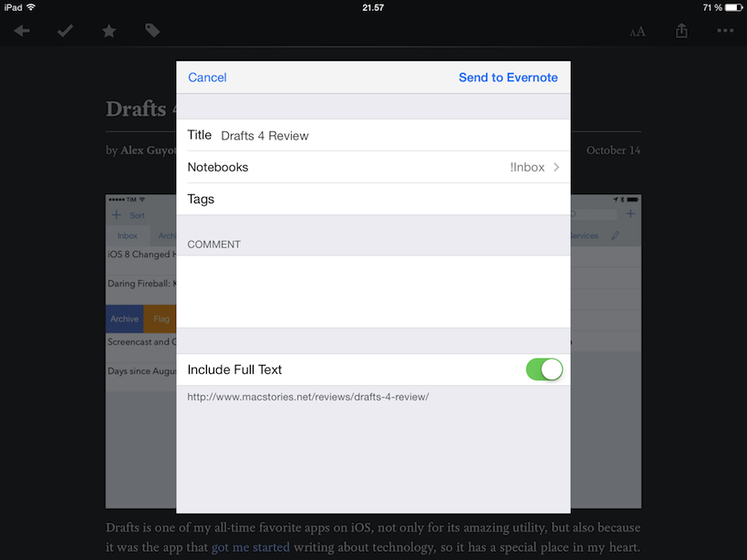The width and height of the screenshot is (747, 560).
Task: Tap the Notebooks chevron arrow
Action: [556, 167]
